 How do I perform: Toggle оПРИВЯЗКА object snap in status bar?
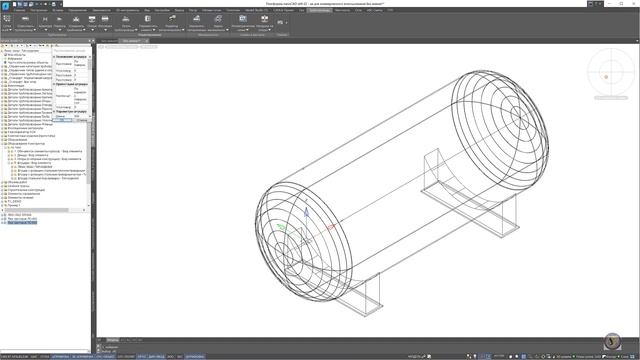pos(60,357)
